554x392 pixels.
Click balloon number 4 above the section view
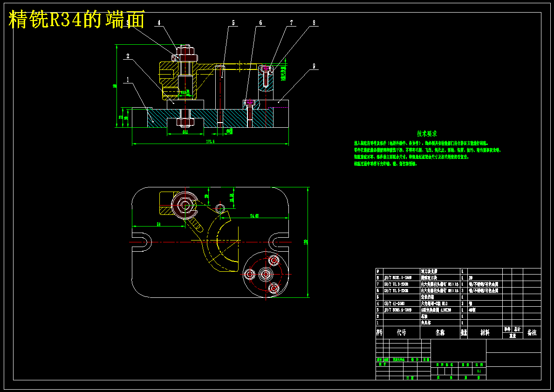point(159,23)
